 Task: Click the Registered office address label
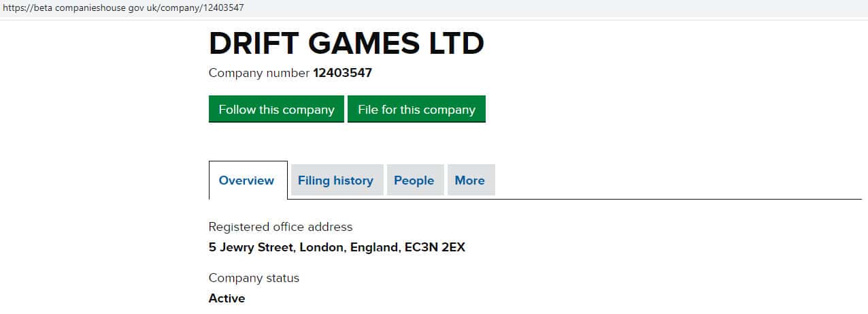(x=280, y=227)
